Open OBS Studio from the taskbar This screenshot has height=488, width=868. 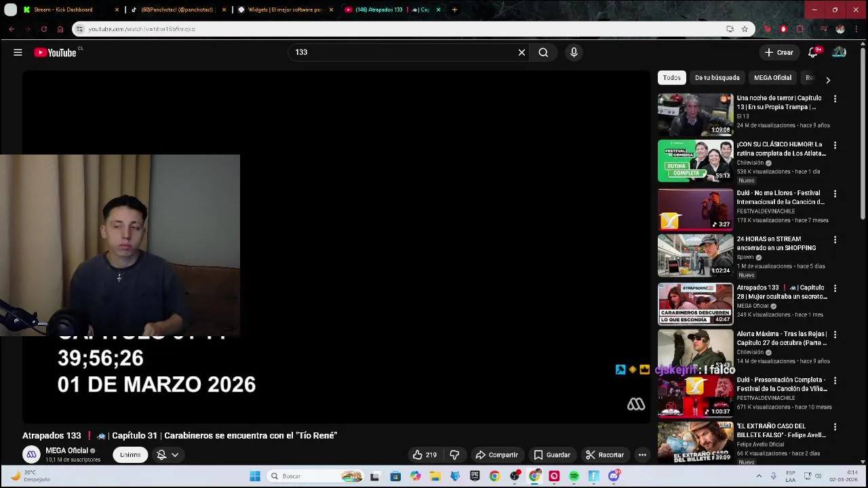[x=515, y=476]
